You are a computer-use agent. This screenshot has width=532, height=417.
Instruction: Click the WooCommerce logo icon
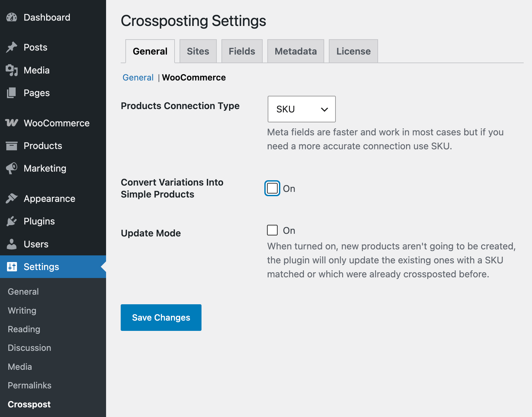point(12,123)
